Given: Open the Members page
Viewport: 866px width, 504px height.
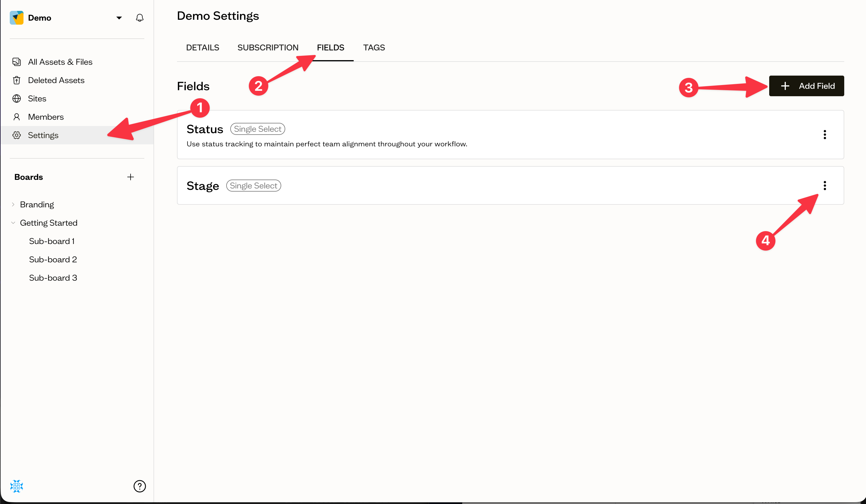Looking at the screenshot, I should [46, 117].
